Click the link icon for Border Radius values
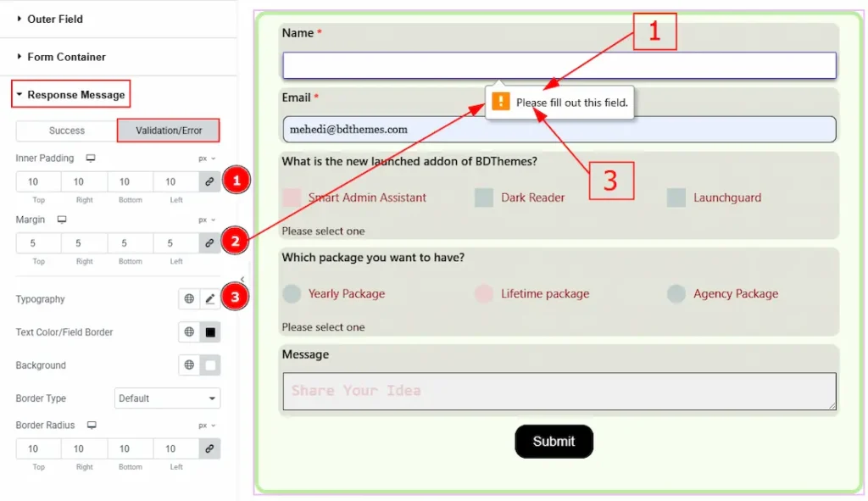This screenshot has width=868, height=501. pos(209,448)
